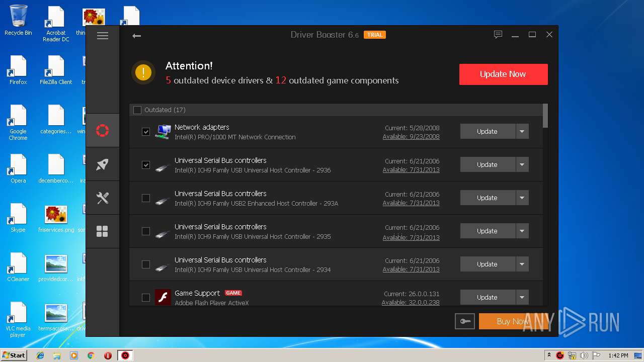Uncheck the Network adapters checkbox
Image resolution: width=644 pixels, height=362 pixels.
[146, 131]
